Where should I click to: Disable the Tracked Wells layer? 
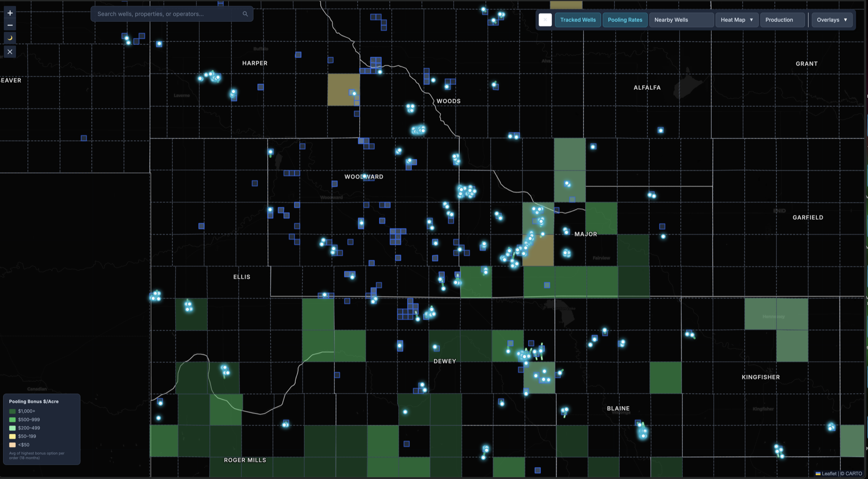coord(578,20)
